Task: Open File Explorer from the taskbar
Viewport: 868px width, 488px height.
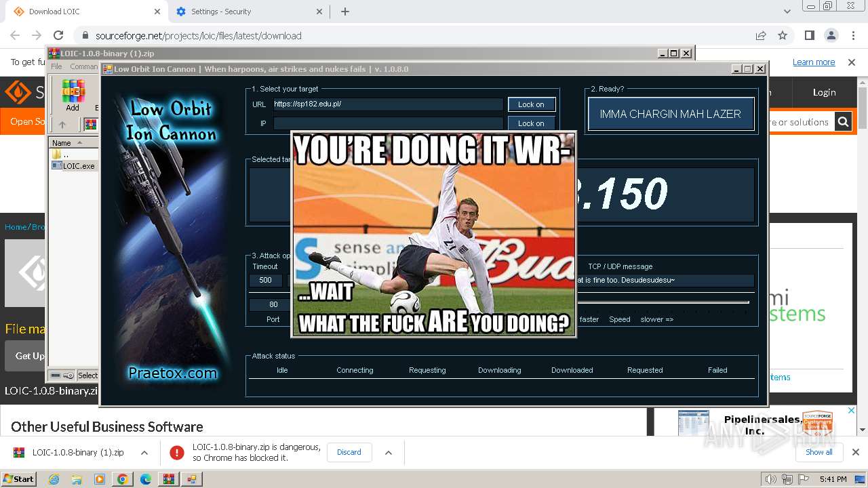Action: 77,479
